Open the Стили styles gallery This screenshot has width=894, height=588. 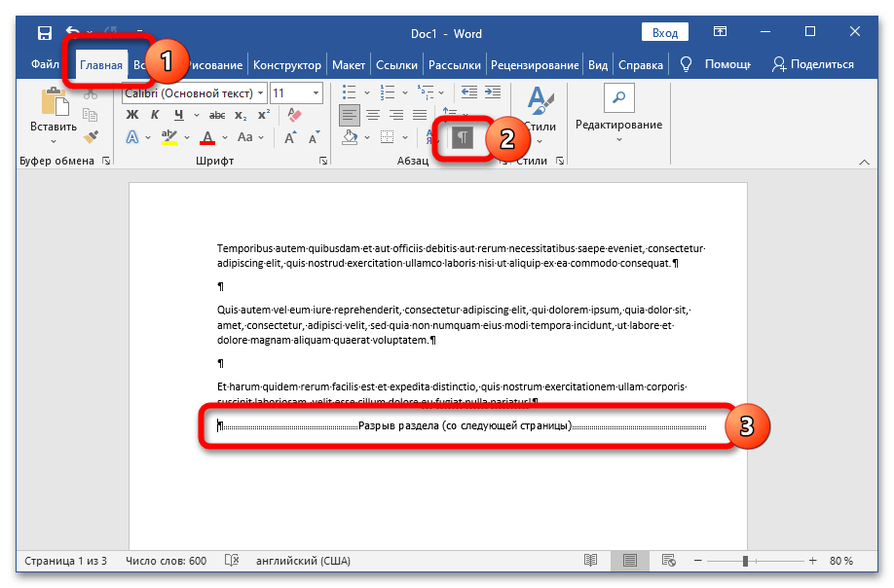point(540,115)
